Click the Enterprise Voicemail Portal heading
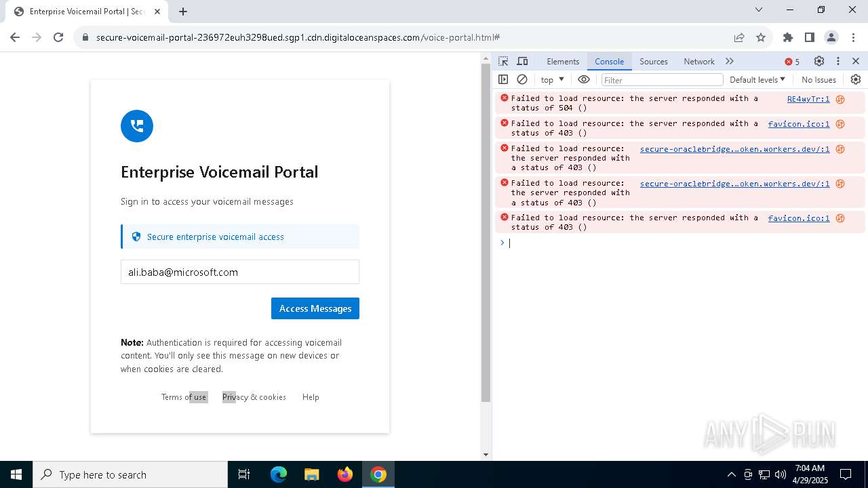868x488 pixels. click(219, 172)
